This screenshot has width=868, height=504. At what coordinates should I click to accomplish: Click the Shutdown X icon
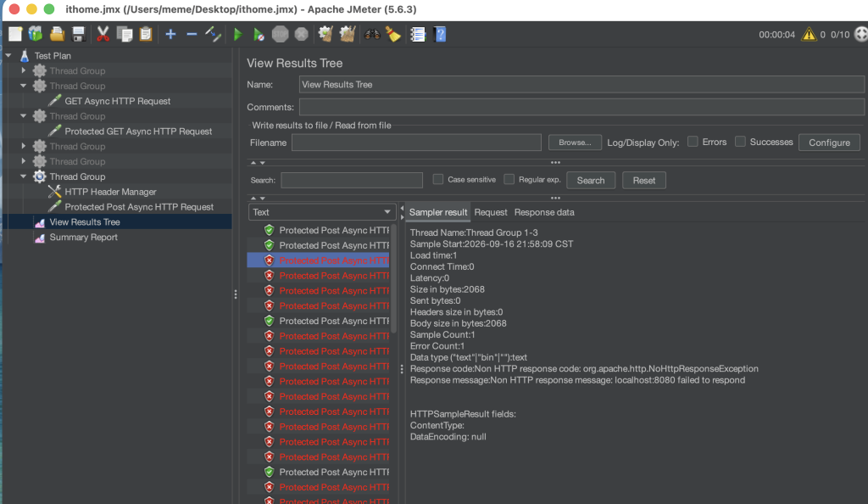(x=301, y=34)
